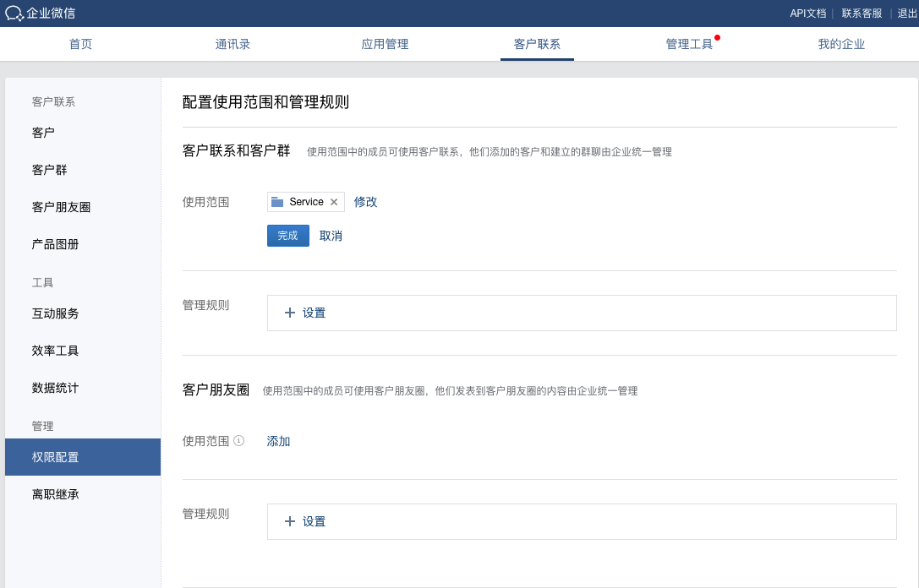
Task: Remove the Service tag with its X
Action: (x=334, y=202)
